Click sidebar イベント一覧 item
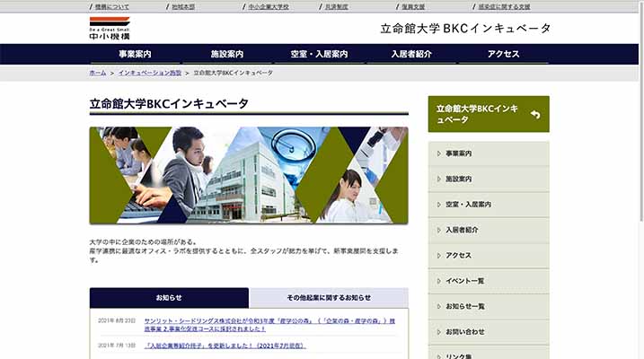Image resolution: width=644 pixels, height=359 pixels. tap(488, 281)
